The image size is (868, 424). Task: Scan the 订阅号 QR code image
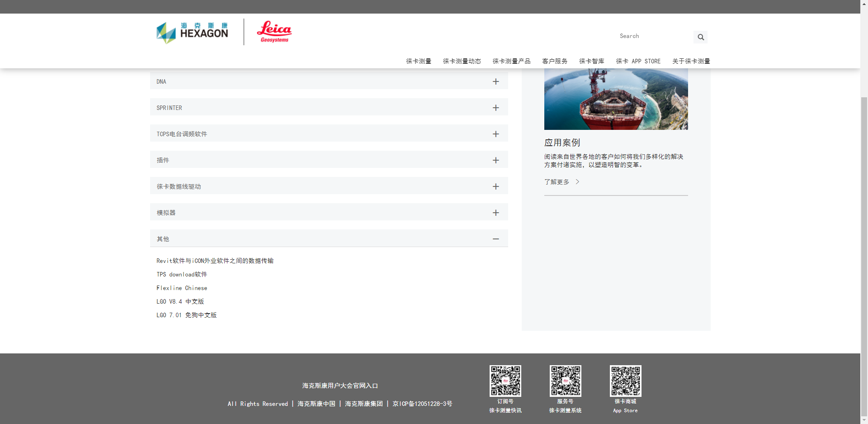505,380
